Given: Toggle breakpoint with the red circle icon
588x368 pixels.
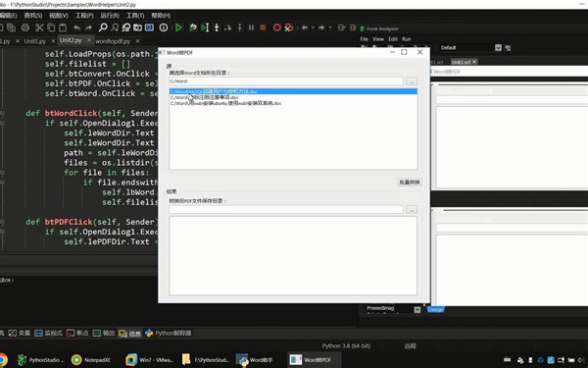Looking at the screenshot, I should (276, 27).
